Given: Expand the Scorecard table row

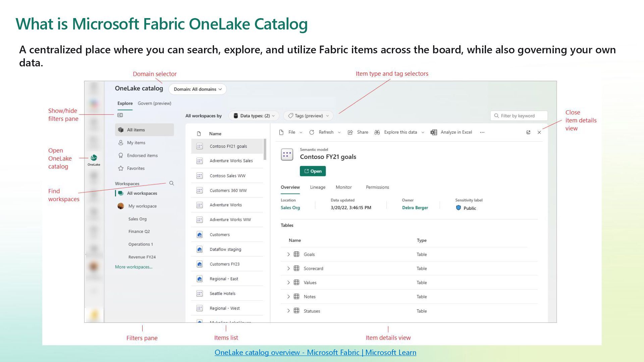Looking at the screenshot, I should point(288,268).
